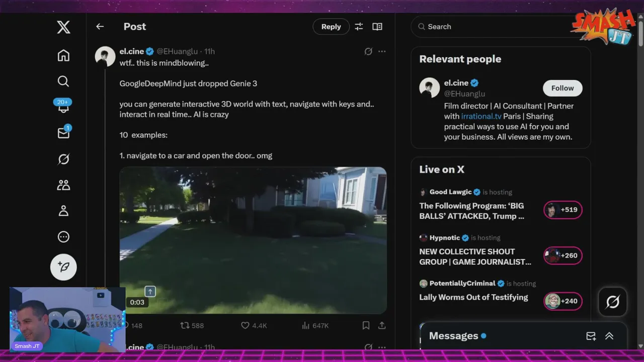Follow el.cine in Relevant people
Viewport: 644px width, 362px height.
[x=562, y=88]
